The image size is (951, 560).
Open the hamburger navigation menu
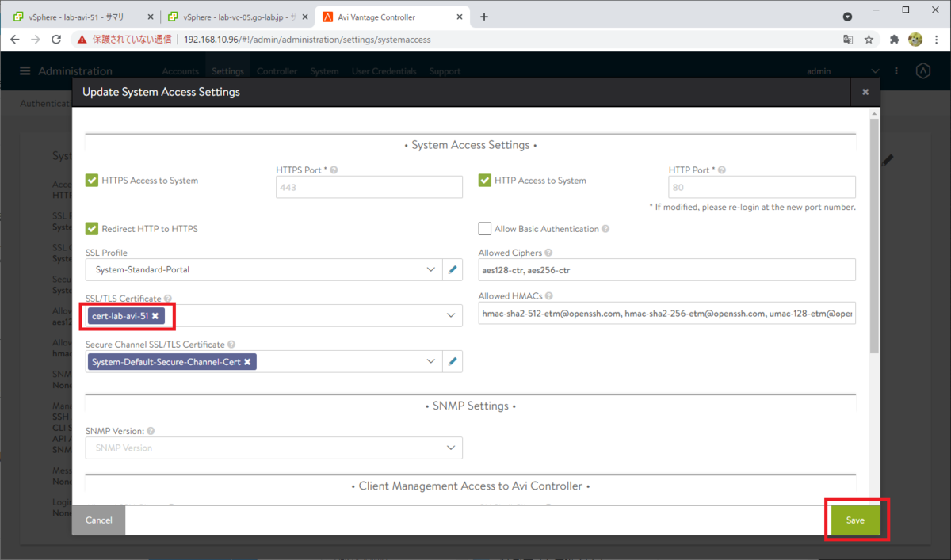(x=25, y=71)
